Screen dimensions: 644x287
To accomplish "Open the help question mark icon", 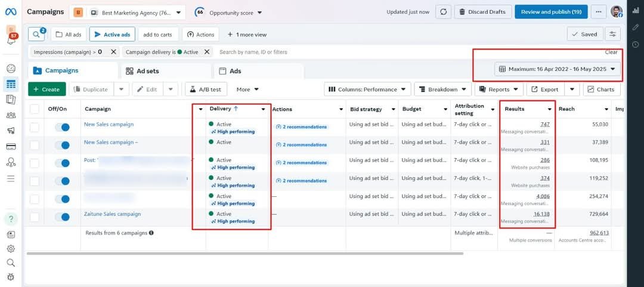I will pyautogui.click(x=11, y=218).
